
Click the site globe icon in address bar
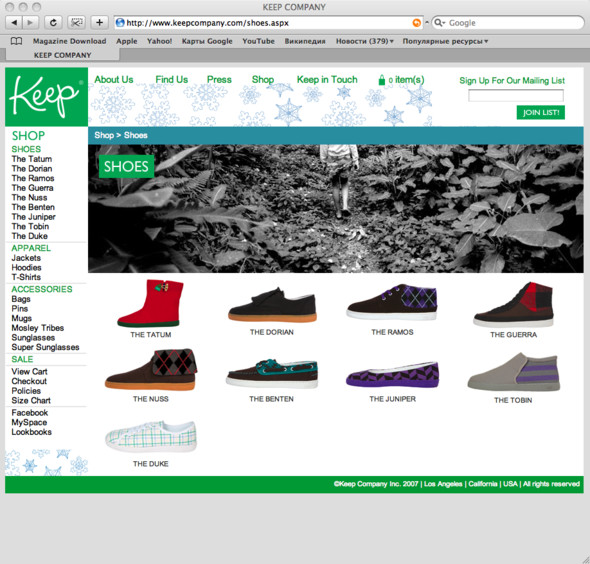click(x=120, y=23)
